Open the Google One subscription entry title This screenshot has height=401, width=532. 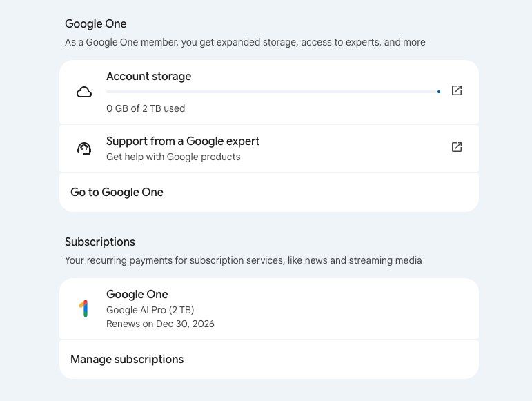coord(137,295)
